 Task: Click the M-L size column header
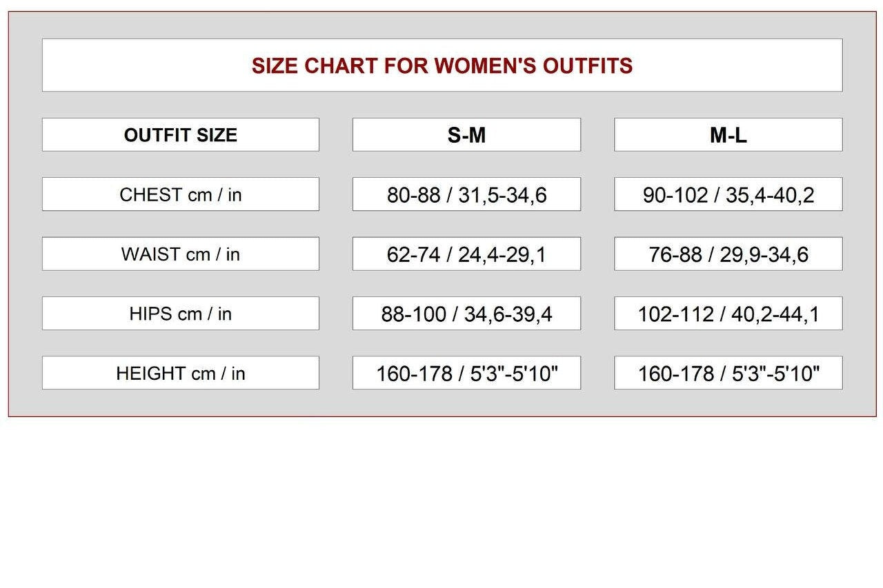(728, 134)
